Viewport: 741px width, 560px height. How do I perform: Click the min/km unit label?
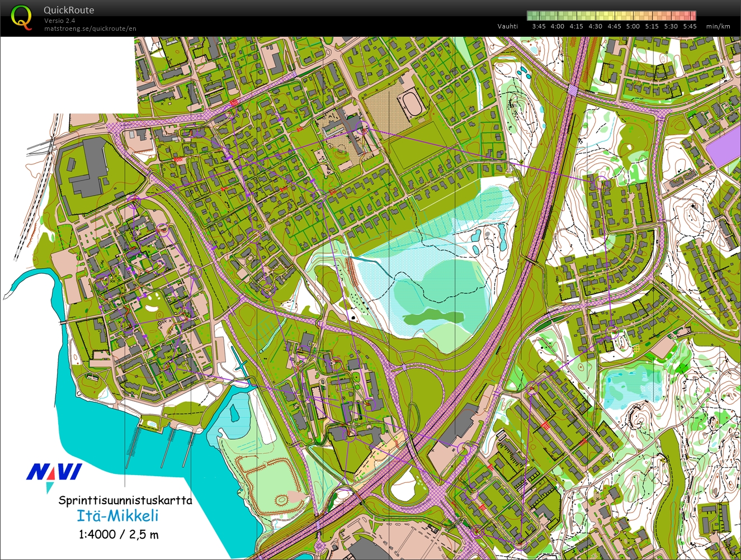click(718, 26)
